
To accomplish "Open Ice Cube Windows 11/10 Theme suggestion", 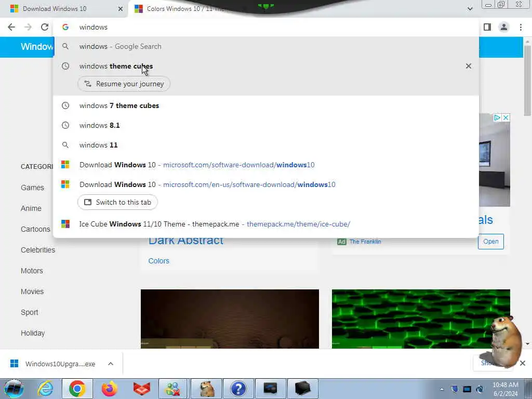I will point(266,224).
